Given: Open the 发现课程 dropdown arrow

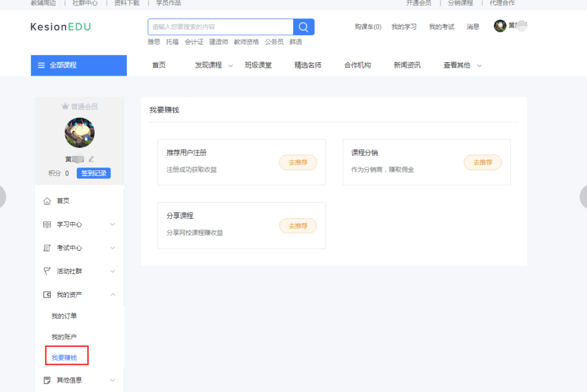Looking at the screenshot, I should click(x=231, y=66).
